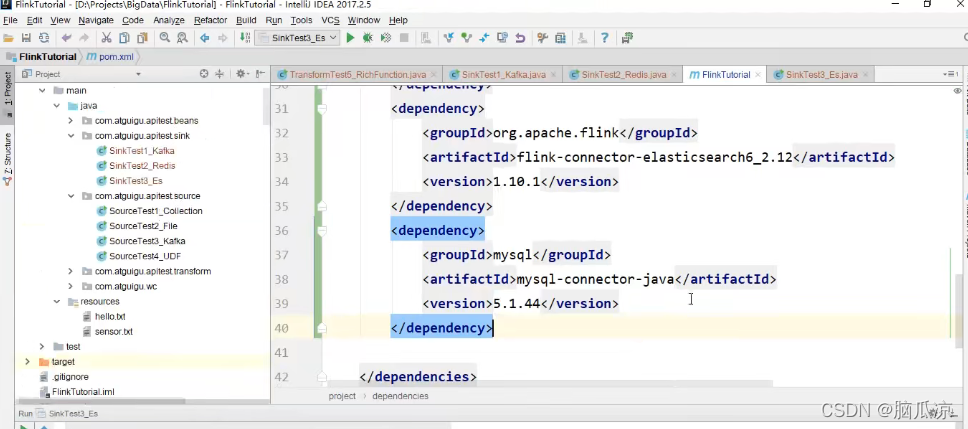Open the Project view selector dropdown

pyautogui.click(x=138, y=74)
